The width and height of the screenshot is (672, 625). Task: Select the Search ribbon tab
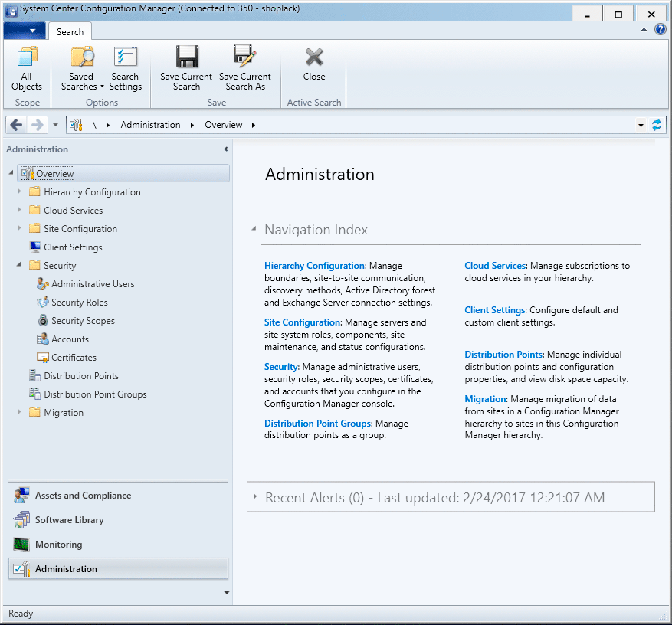click(x=70, y=31)
